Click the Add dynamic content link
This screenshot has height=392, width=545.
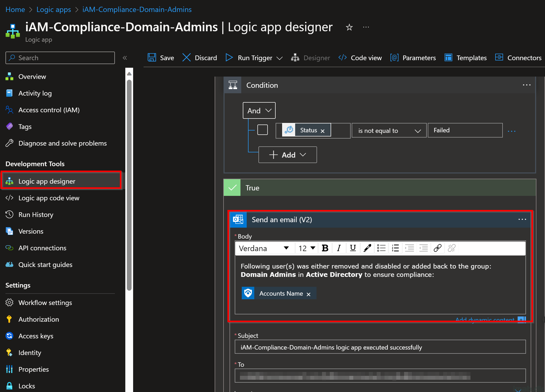pyautogui.click(x=485, y=319)
